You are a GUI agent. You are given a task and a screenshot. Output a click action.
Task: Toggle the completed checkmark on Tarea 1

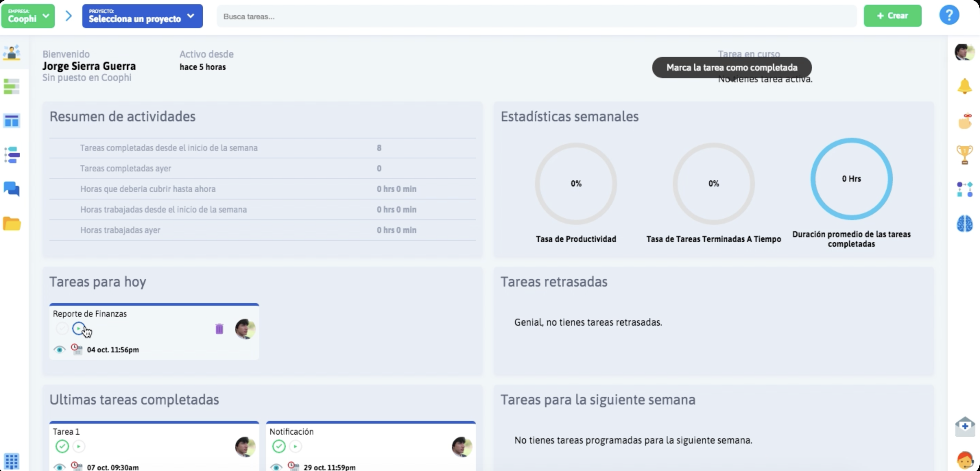(x=62, y=447)
